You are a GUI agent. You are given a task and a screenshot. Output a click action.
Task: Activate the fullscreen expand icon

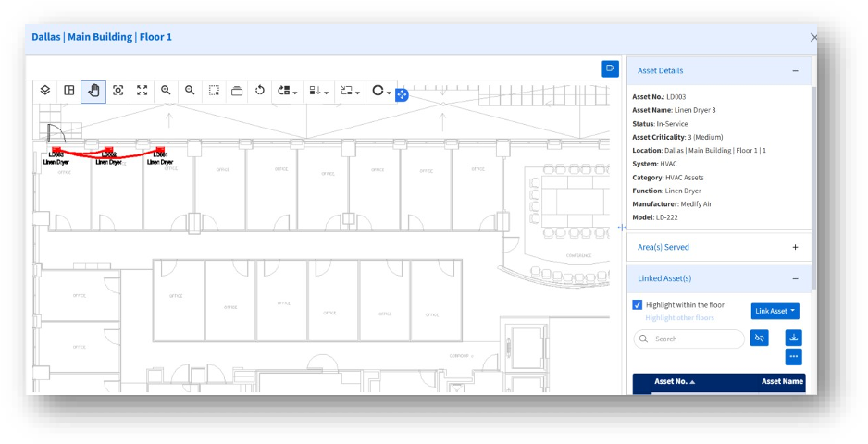(x=142, y=91)
